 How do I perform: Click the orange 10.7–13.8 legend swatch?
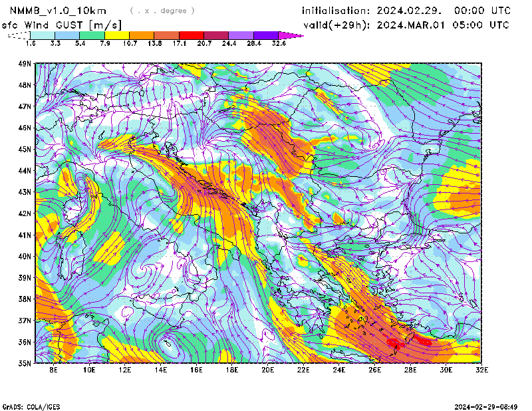pyautogui.click(x=141, y=35)
